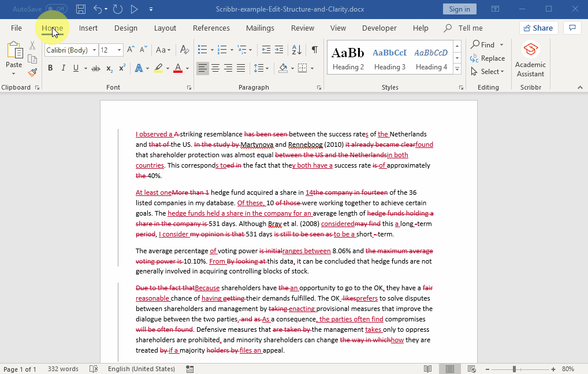Switch to the References ribbon tab
Viewport: 588px width, 374px height.
211,28
